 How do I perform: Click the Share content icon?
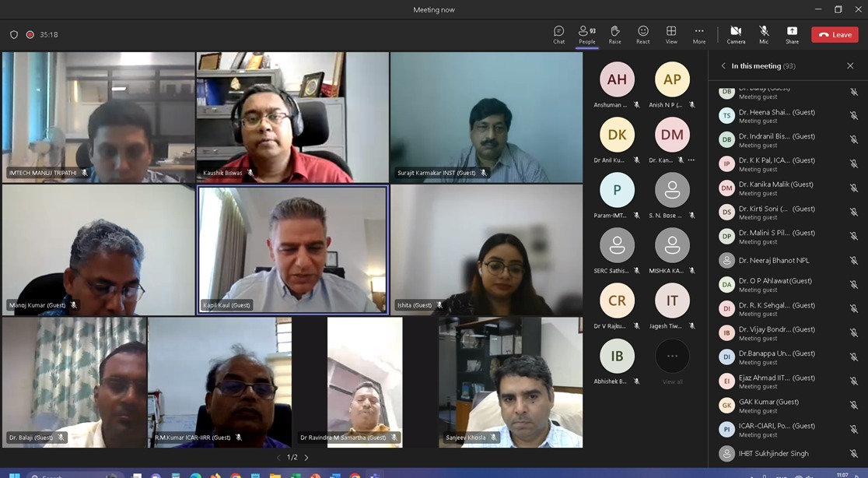click(792, 34)
